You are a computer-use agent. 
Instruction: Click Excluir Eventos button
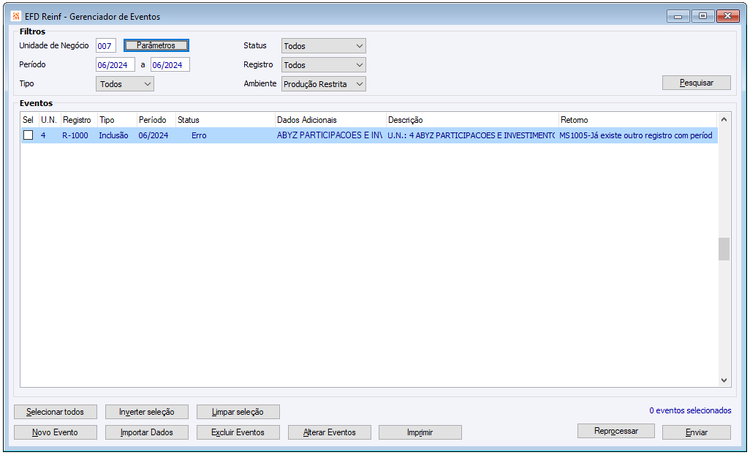pyautogui.click(x=238, y=433)
